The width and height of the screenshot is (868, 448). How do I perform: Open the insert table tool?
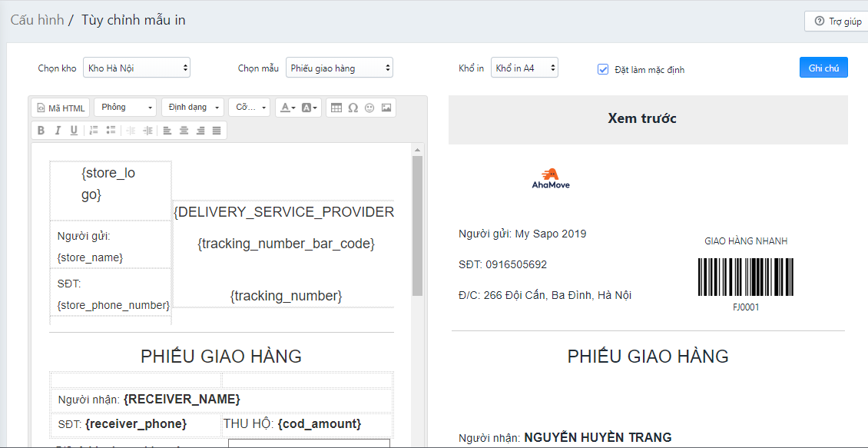(x=336, y=108)
